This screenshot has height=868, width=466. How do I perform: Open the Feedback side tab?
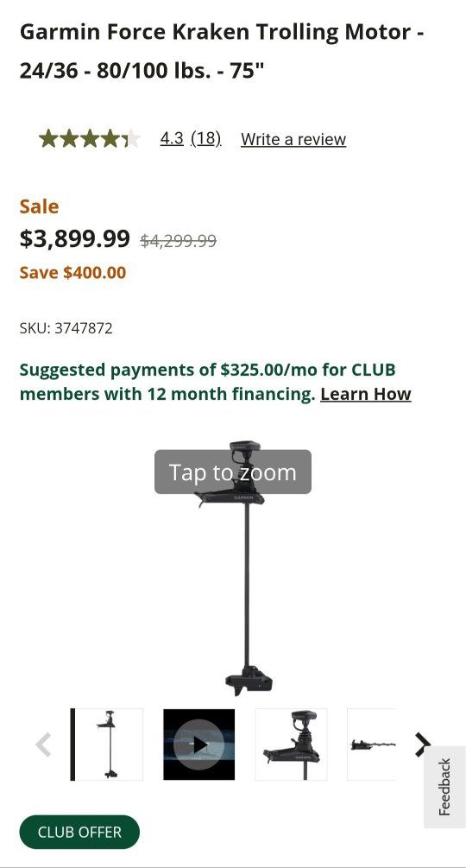(445, 787)
